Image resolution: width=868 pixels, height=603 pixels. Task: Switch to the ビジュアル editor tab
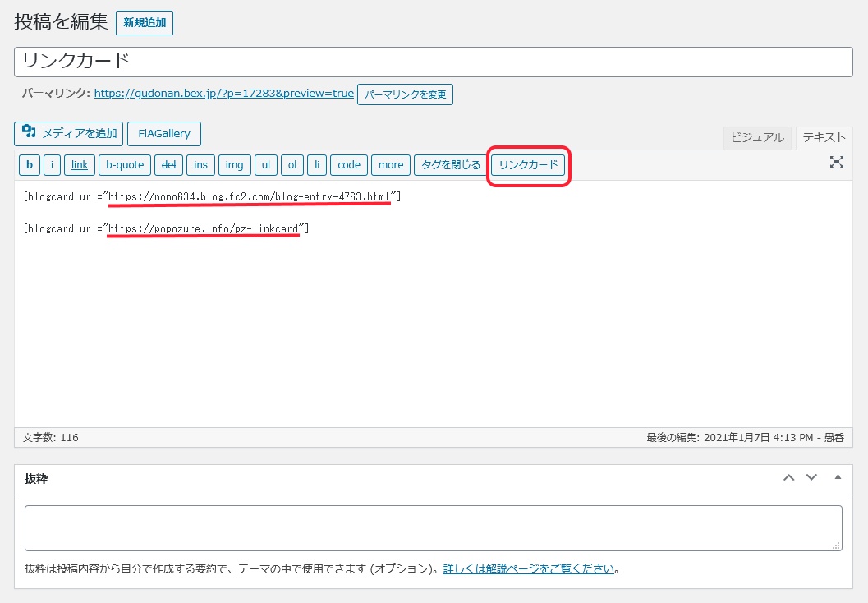tap(757, 138)
